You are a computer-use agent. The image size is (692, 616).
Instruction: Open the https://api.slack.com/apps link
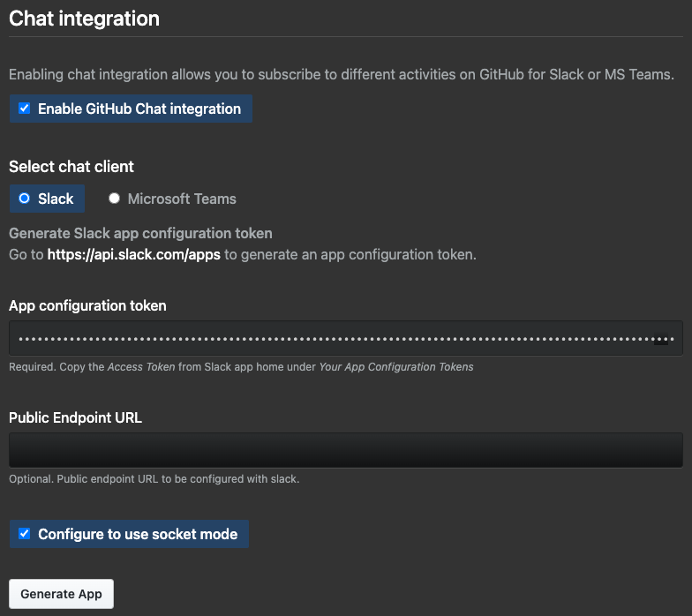133,254
